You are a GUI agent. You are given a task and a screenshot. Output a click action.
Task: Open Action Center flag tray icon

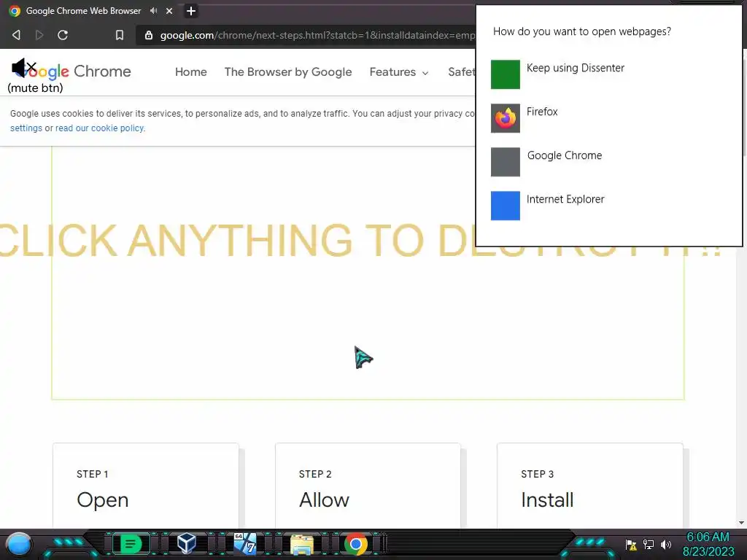(631, 545)
